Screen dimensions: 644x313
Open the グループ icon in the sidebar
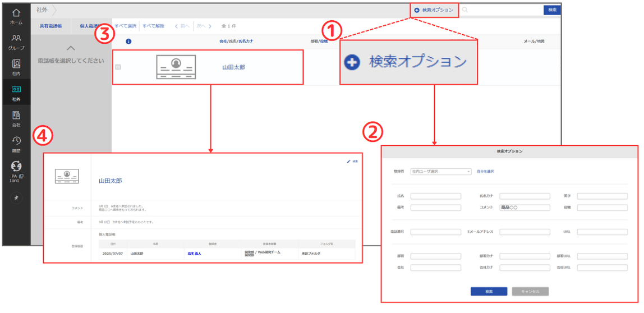(16, 38)
